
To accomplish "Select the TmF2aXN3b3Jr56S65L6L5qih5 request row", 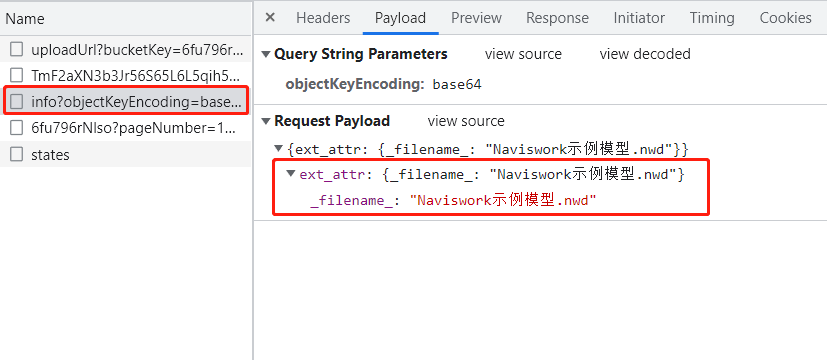I will point(126,75).
